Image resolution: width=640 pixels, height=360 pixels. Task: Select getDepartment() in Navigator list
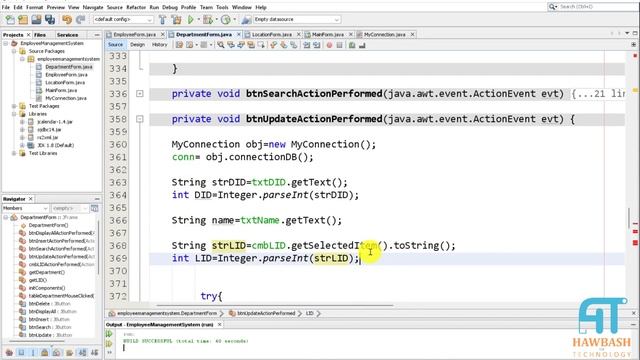tap(47, 273)
